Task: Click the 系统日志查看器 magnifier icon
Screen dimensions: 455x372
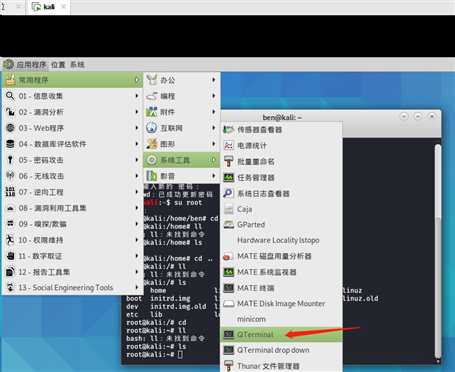Action: tap(228, 193)
